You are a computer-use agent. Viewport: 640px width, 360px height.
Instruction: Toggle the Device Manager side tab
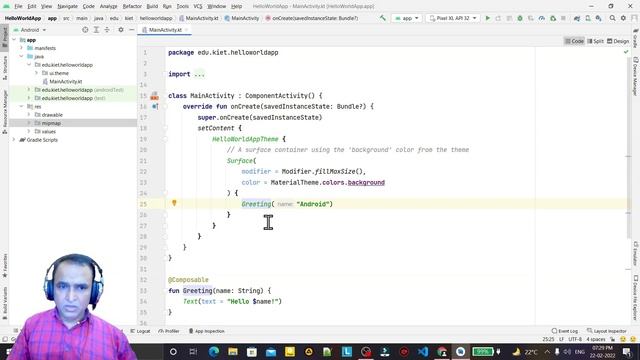(x=636, y=76)
